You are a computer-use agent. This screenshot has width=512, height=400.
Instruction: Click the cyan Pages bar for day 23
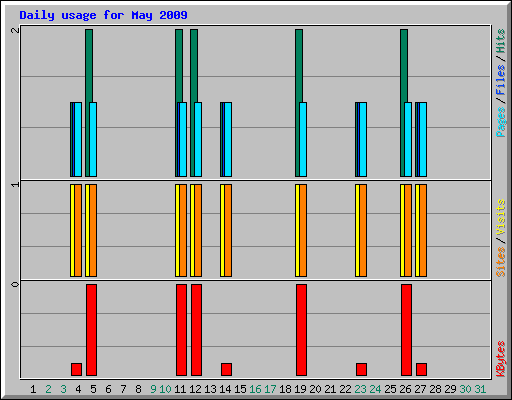[363, 139]
